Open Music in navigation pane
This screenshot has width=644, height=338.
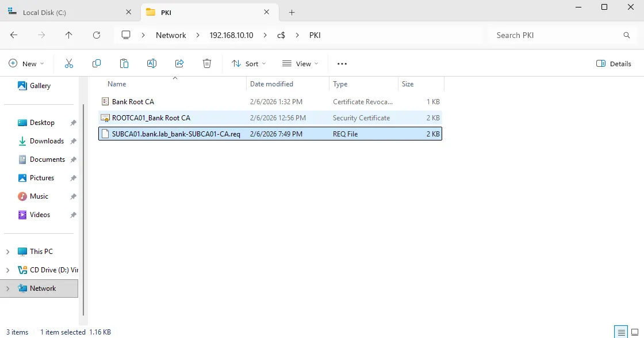tap(39, 196)
